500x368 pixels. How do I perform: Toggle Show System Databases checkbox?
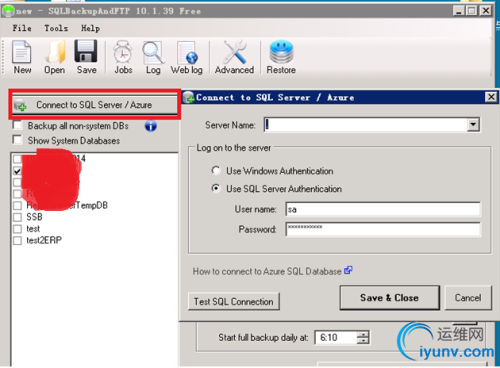tap(17, 140)
